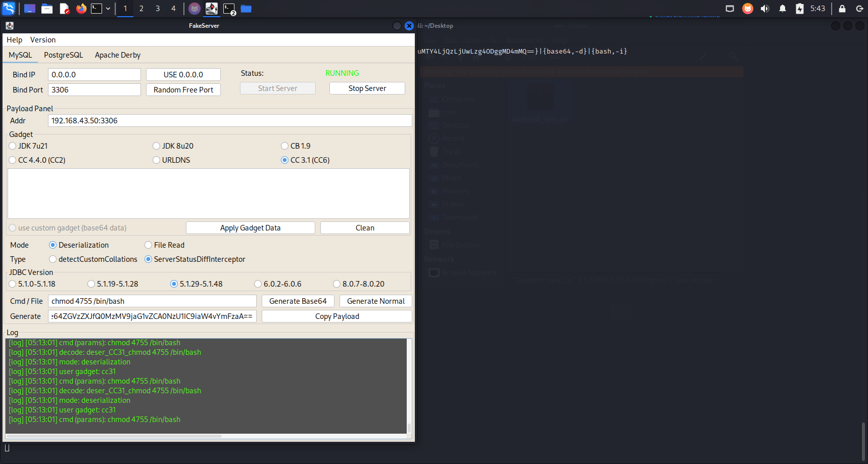Focus the Bind Port field
The width and height of the screenshot is (868, 464).
tap(94, 90)
